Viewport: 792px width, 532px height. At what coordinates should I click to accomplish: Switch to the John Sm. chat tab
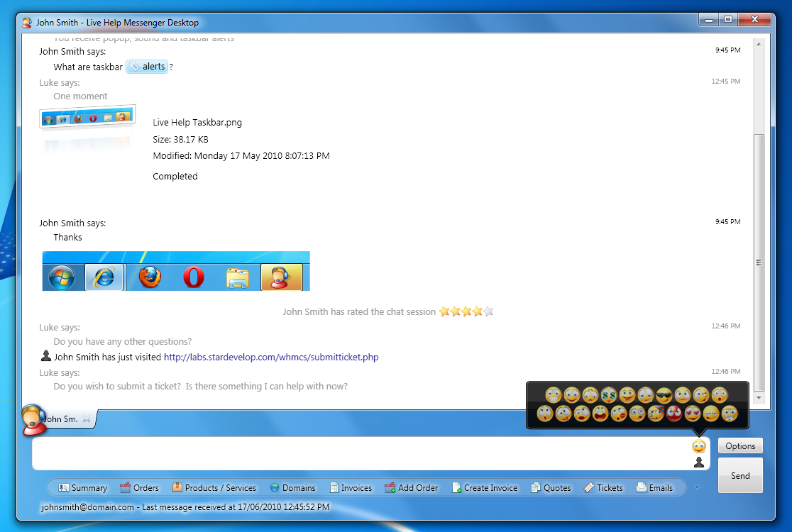61,419
